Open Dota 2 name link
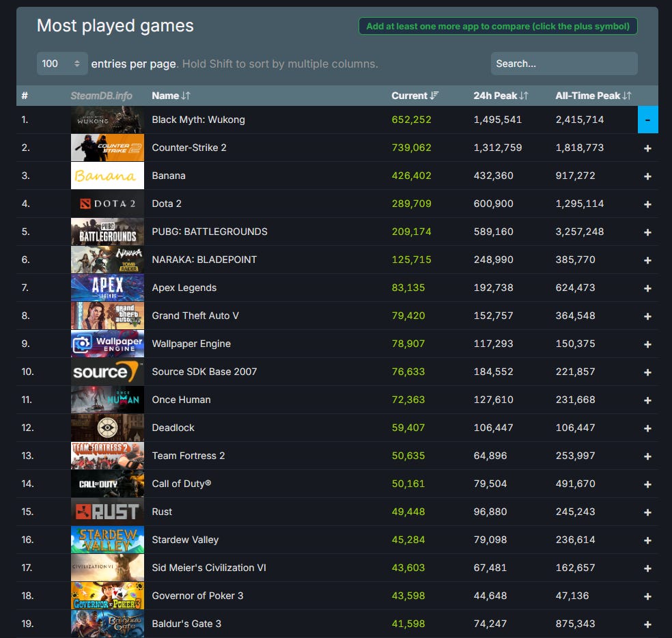 coord(166,204)
